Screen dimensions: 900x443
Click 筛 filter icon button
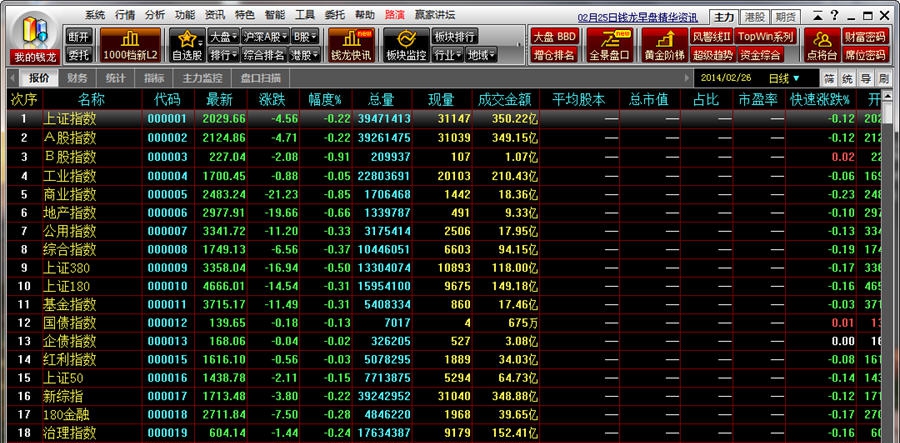pyautogui.click(x=830, y=79)
